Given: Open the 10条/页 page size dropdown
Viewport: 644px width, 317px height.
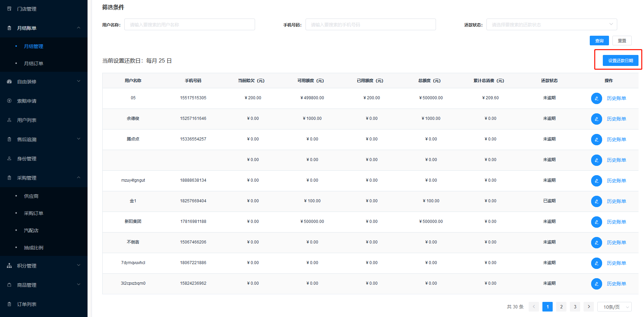Looking at the screenshot, I should [614, 307].
